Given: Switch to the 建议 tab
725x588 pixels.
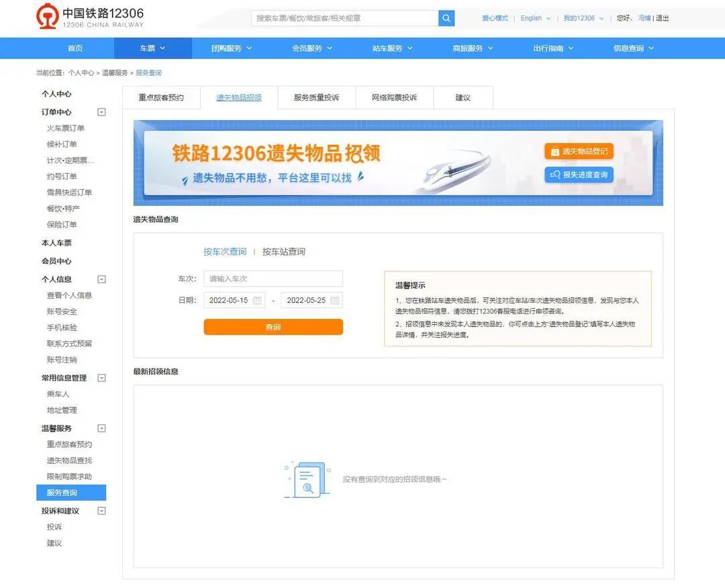Looking at the screenshot, I should tap(463, 97).
